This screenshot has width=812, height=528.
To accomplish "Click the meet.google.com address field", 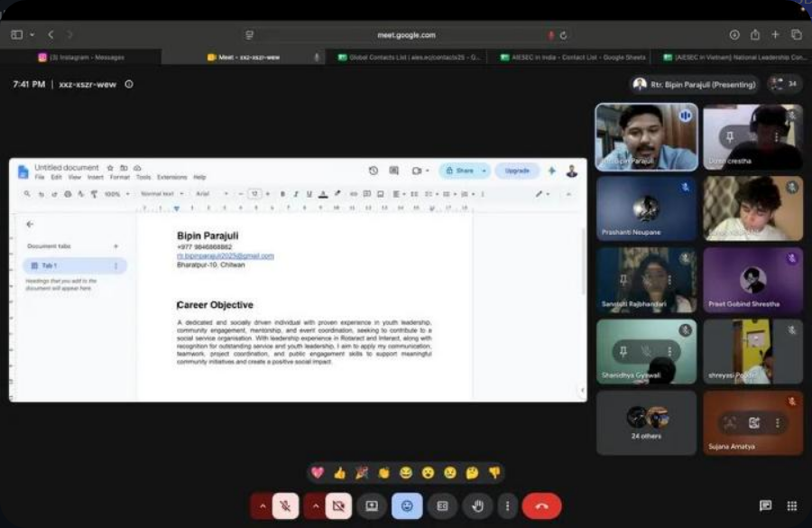I will click(x=406, y=35).
